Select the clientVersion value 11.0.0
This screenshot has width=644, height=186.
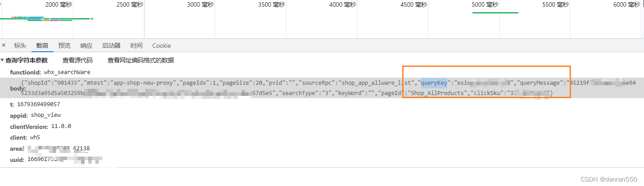tap(61, 126)
